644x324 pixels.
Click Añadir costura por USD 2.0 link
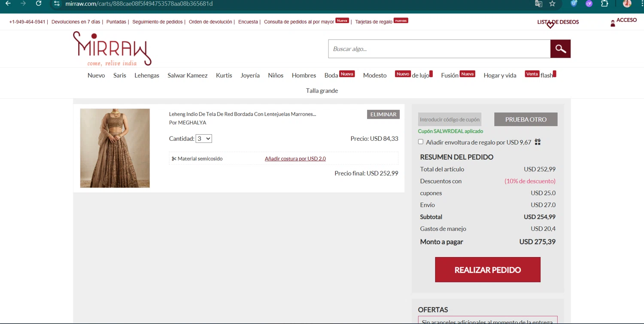[x=295, y=159]
